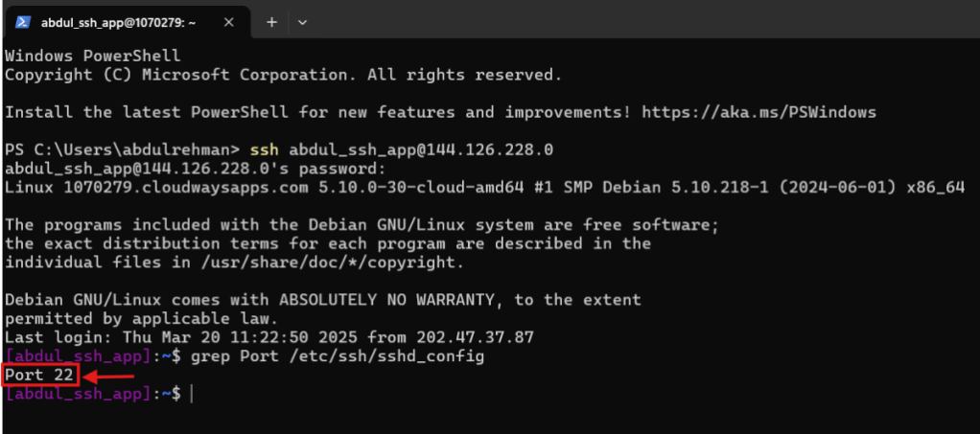The image size is (980, 434).
Task: Select the abdul_ssh_app@1070279 tab title
Action: tap(121, 21)
